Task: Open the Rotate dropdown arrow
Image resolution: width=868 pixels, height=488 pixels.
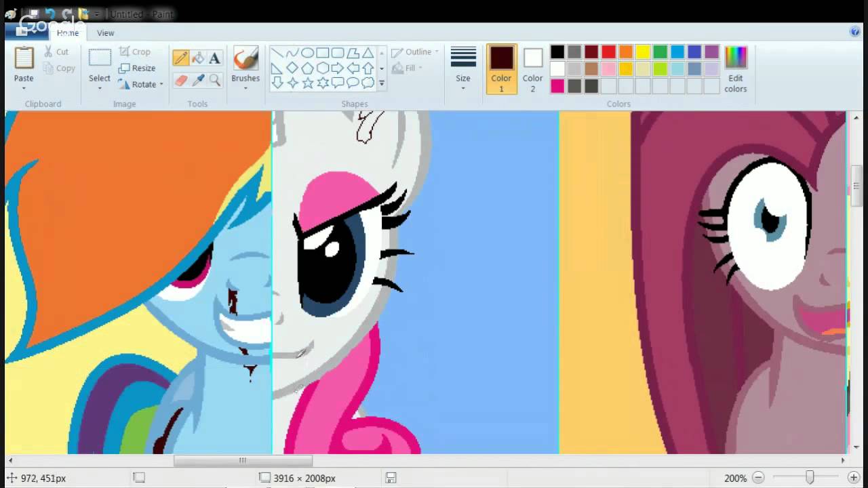Action: pos(161,85)
